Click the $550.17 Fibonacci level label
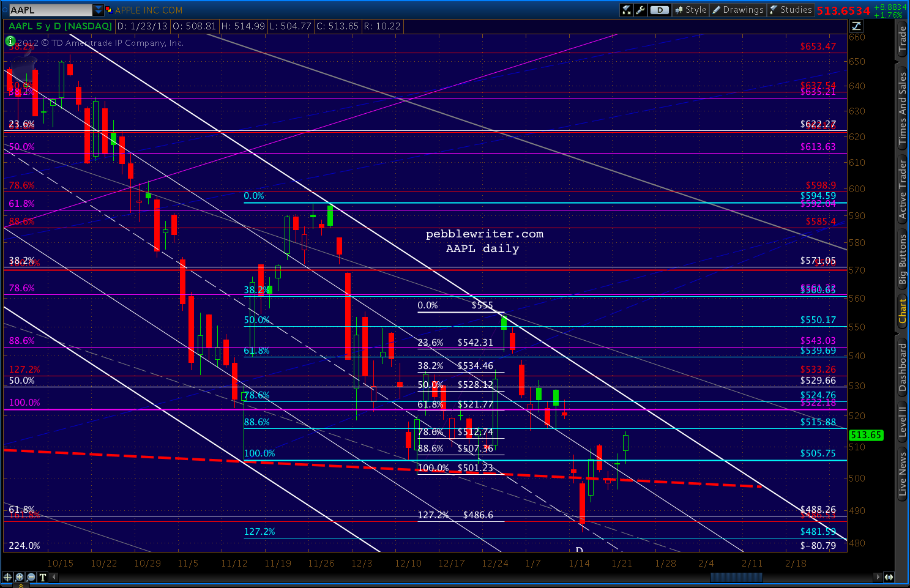 (818, 320)
